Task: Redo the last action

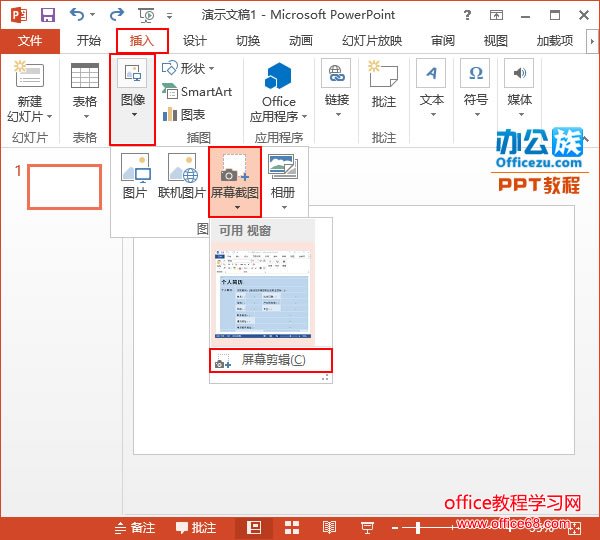Action: 116,15
